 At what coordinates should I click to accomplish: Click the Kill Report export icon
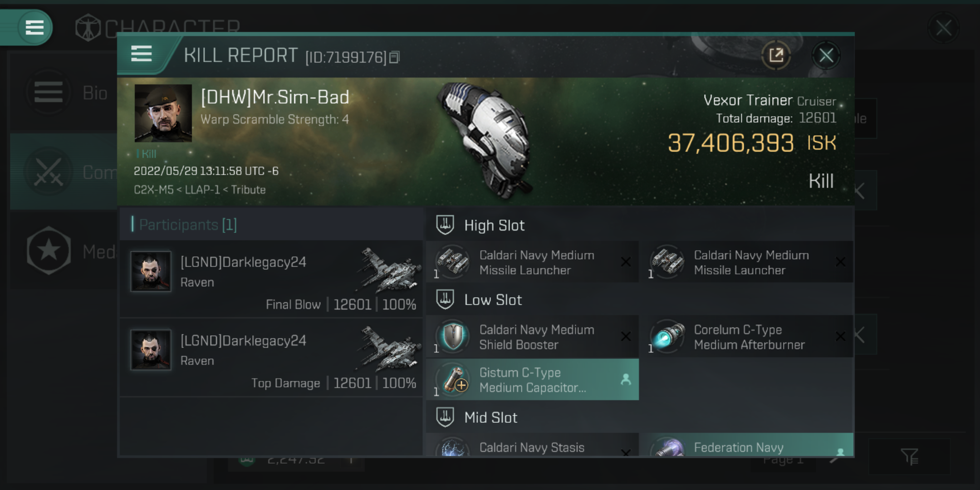pos(777,56)
